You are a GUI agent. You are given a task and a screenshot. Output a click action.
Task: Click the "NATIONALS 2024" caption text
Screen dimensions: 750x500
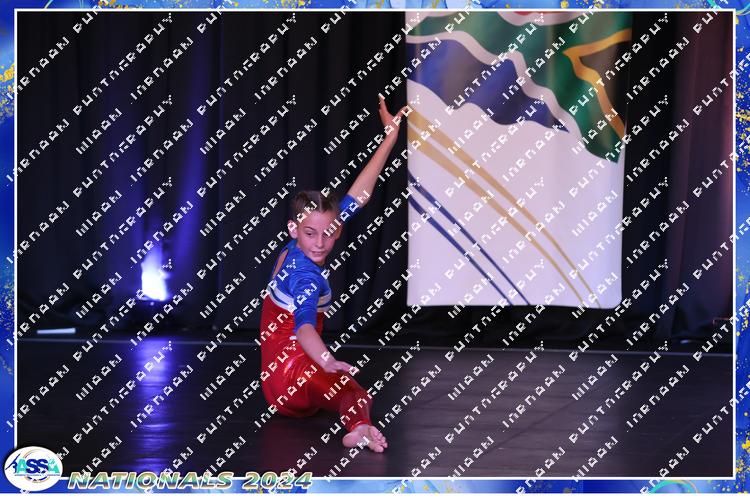click(190, 480)
